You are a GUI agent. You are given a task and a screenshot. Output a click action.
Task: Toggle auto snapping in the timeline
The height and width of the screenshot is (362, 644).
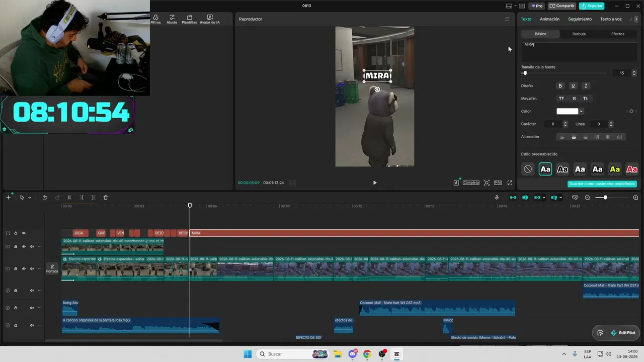(x=525, y=198)
